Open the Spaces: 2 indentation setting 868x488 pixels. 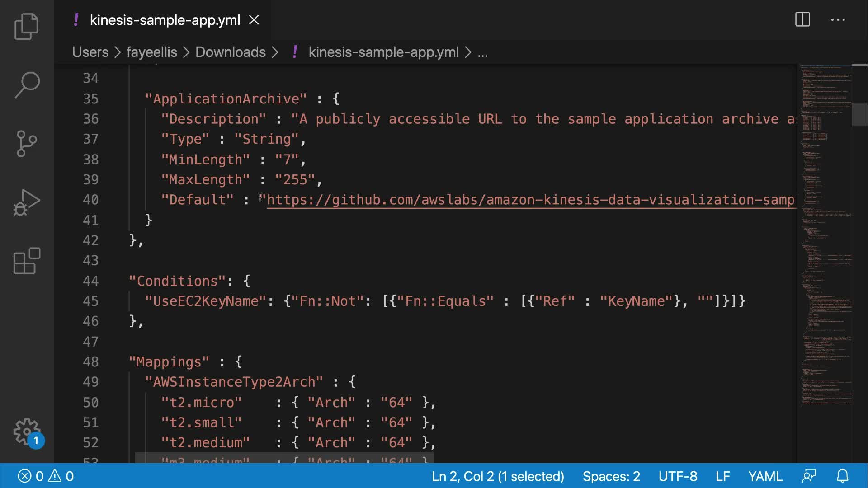tap(611, 476)
